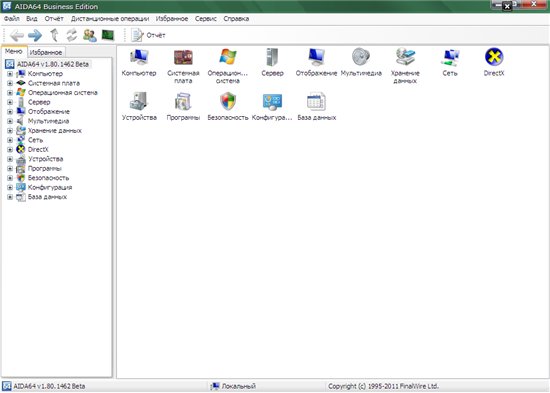Click the Сеть network icon in main pane

(x=450, y=57)
